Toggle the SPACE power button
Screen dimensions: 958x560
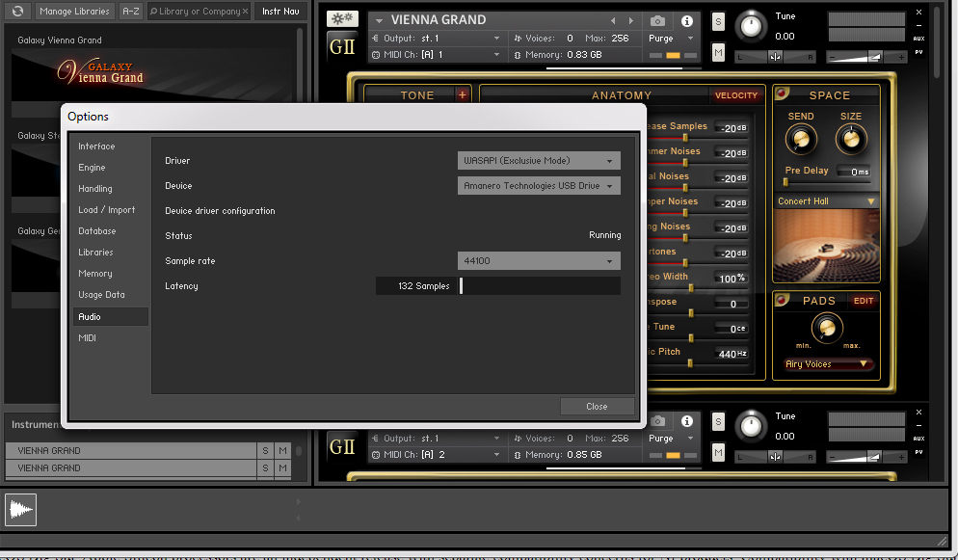(782, 93)
